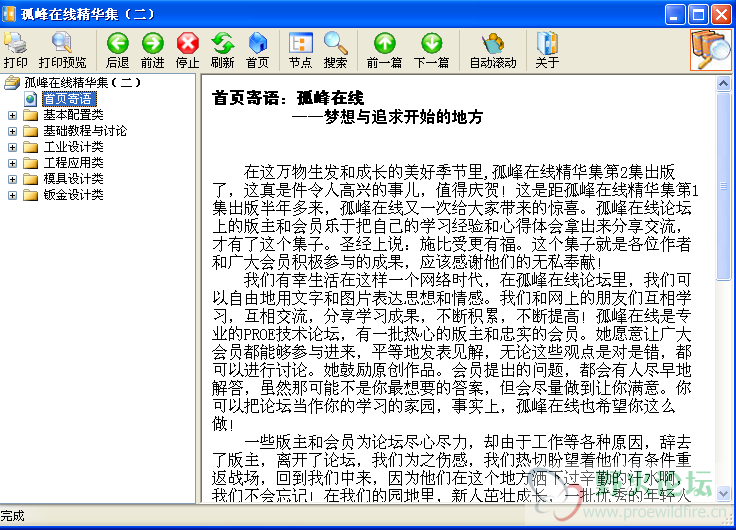Click the folder icon of 模具设计类
This screenshot has width=736, height=530.
tap(31, 179)
